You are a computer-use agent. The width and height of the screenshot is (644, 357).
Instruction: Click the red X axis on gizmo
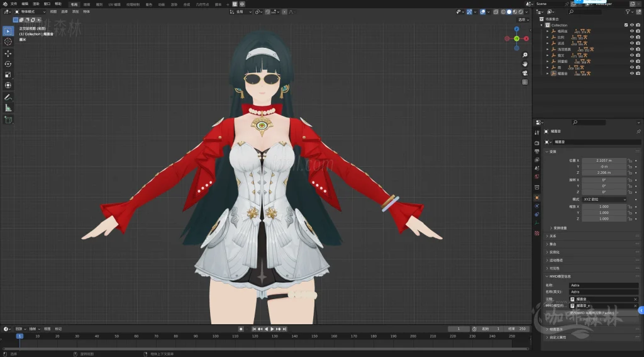(x=526, y=38)
